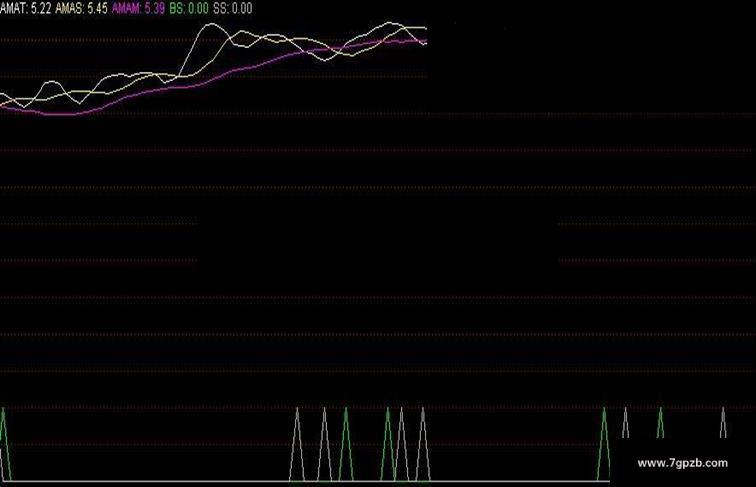Select the AMAS: 5.45 indicator value
The height and width of the screenshot is (487, 756).
tap(81, 8)
